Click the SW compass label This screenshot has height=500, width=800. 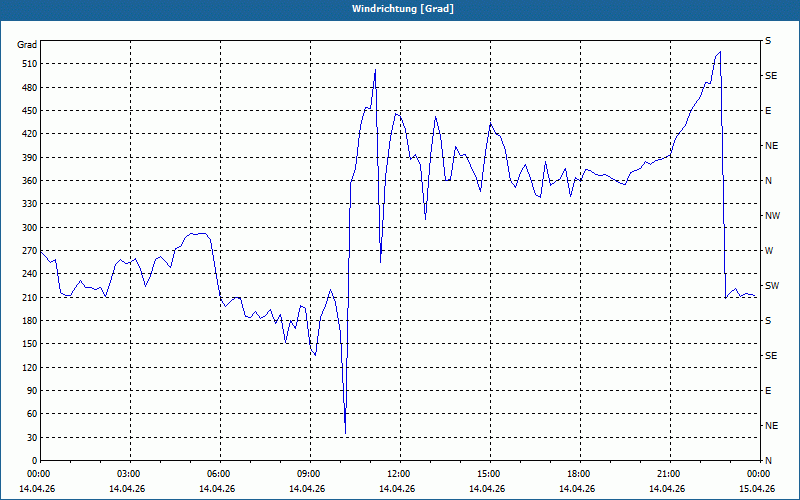(772, 286)
